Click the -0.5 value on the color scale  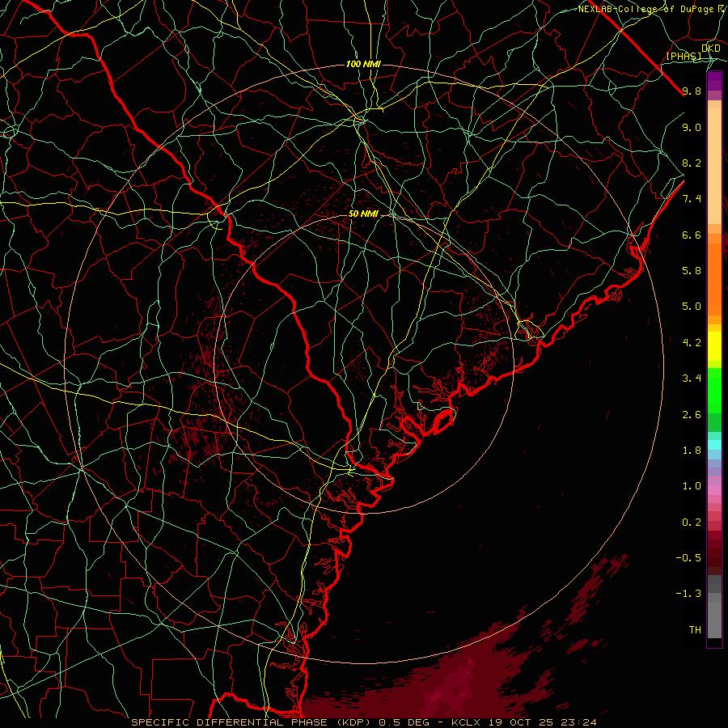click(x=688, y=558)
